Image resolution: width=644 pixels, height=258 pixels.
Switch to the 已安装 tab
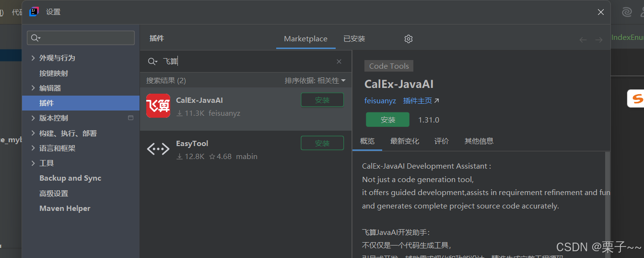coord(354,39)
